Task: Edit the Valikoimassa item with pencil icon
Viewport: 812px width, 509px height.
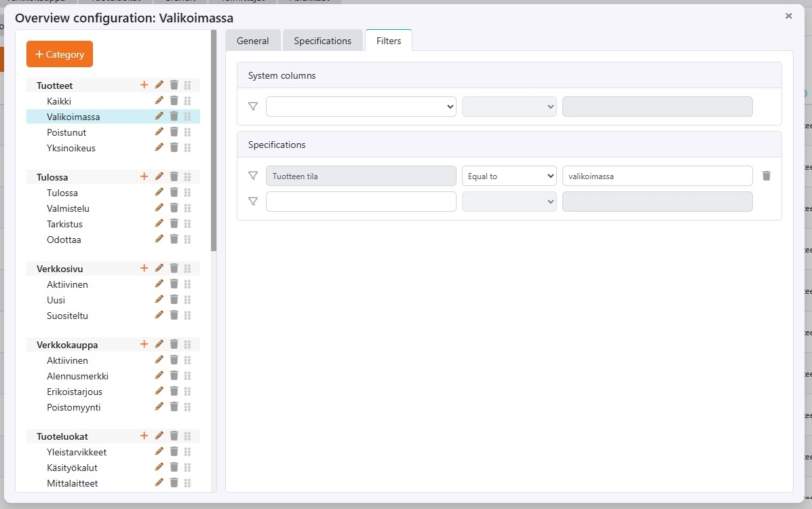Action: (159, 116)
